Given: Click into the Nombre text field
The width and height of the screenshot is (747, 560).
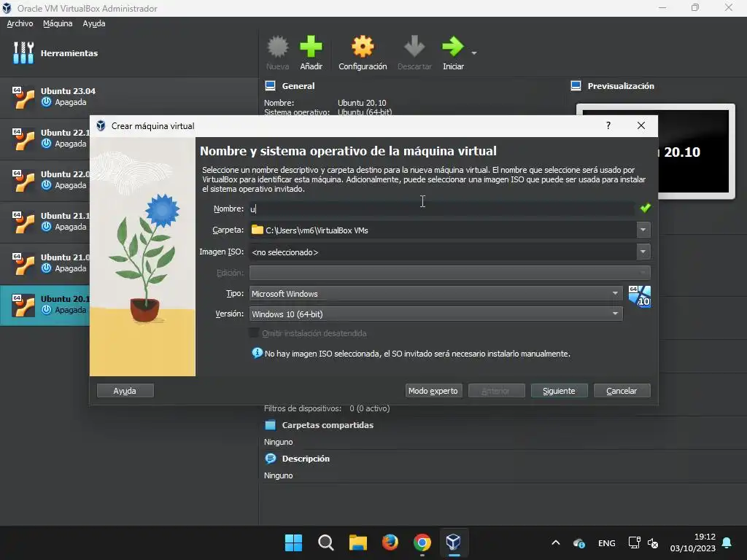Looking at the screenshot, I should (441, 209).
